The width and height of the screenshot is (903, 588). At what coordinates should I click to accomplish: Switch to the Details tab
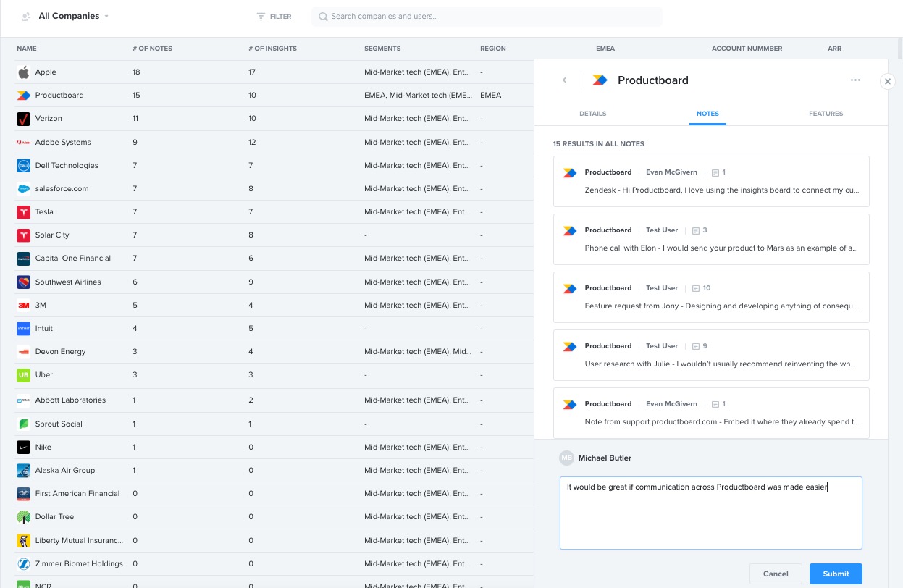[592, 114]
